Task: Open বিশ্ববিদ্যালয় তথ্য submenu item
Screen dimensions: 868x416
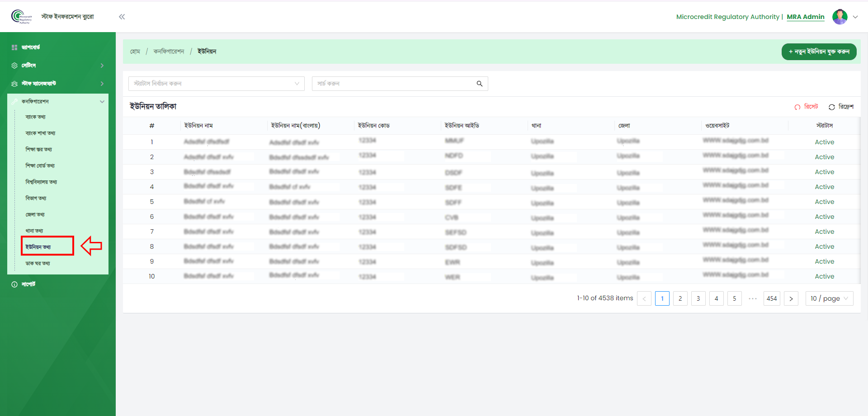Action: [x=41, y=182]
